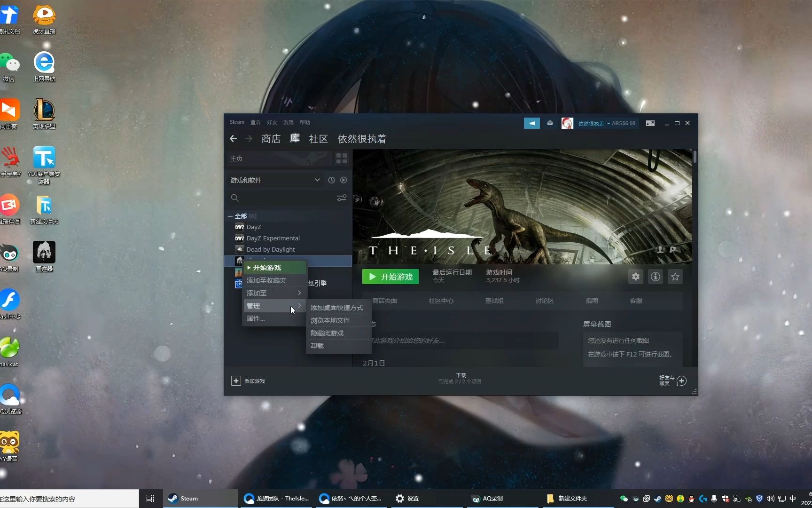The height and width of the screenshot is (508, 812).
Task: Open the Steam menu in menu bar
Action: [x=237, y=122]
